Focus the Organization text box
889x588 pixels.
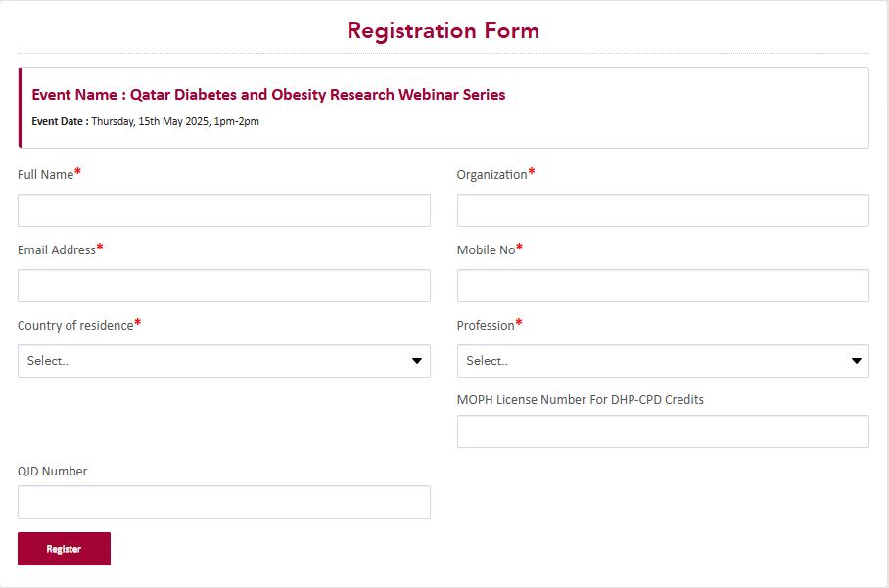pos(662,210)
